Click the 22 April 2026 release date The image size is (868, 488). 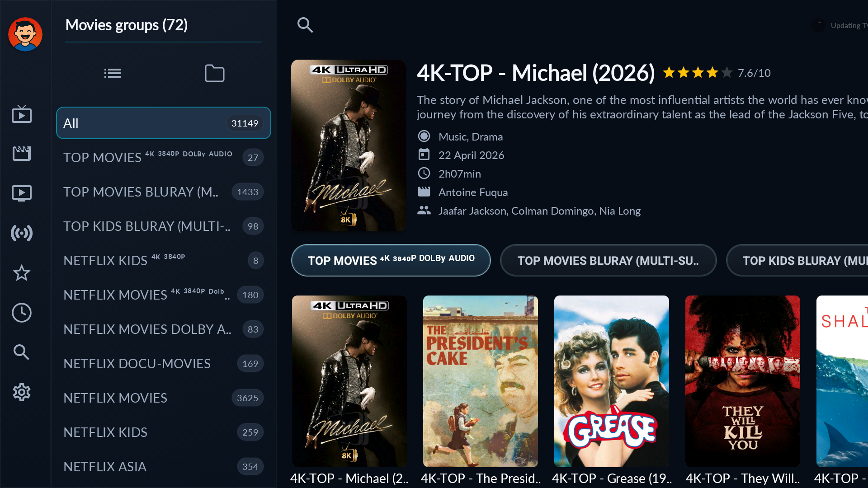click(x=471, y=155)
